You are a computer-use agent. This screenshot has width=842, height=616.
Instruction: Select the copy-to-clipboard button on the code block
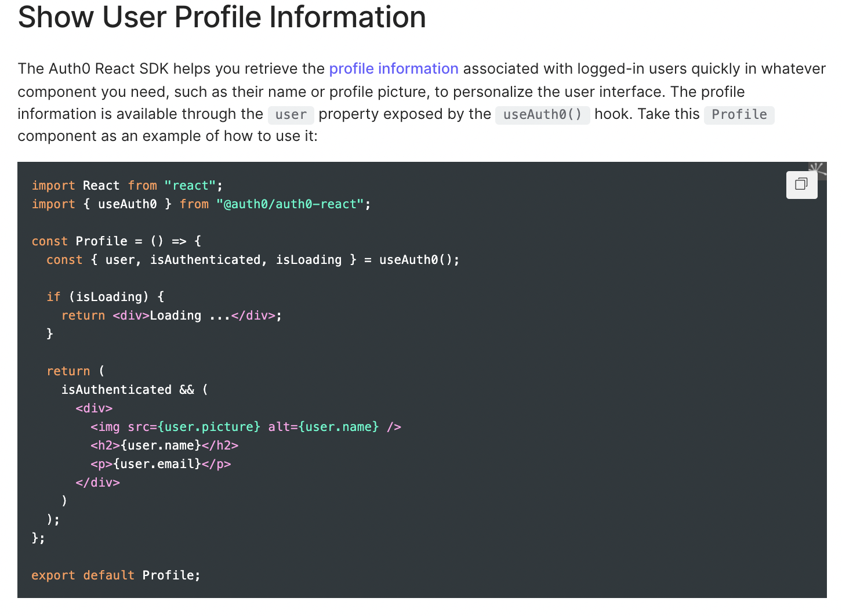point(801,184)
